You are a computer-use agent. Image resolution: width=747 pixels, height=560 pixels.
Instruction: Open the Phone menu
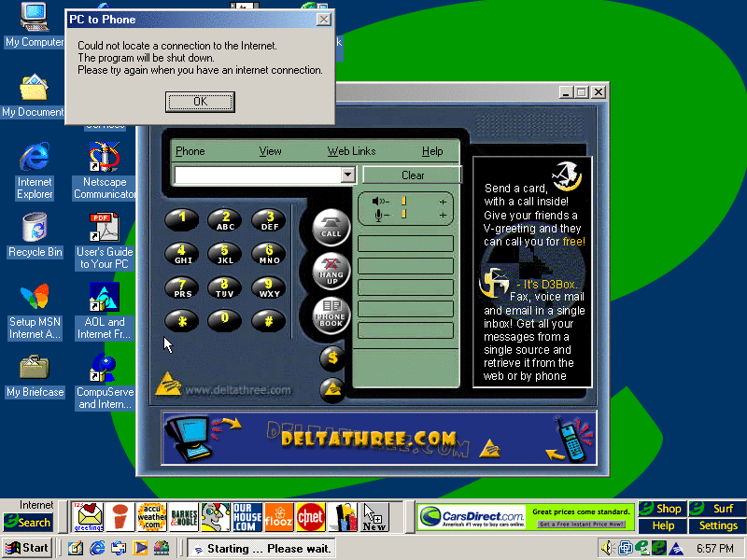tap(190, 151)
